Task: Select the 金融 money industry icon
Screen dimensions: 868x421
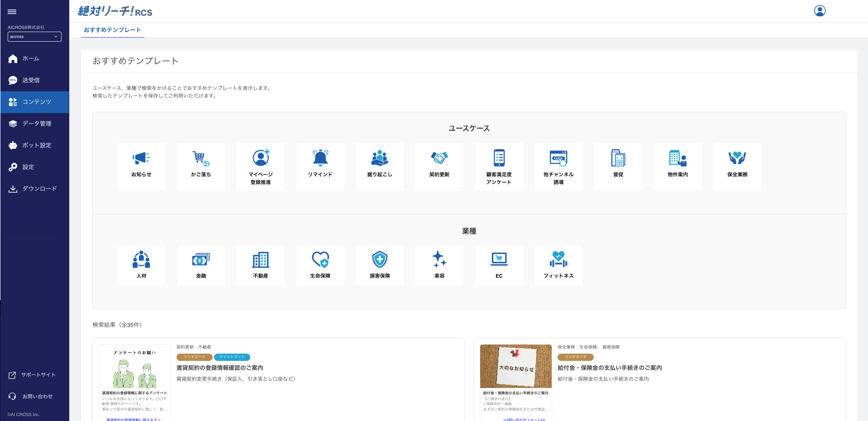Action: (x=201, y=265)
